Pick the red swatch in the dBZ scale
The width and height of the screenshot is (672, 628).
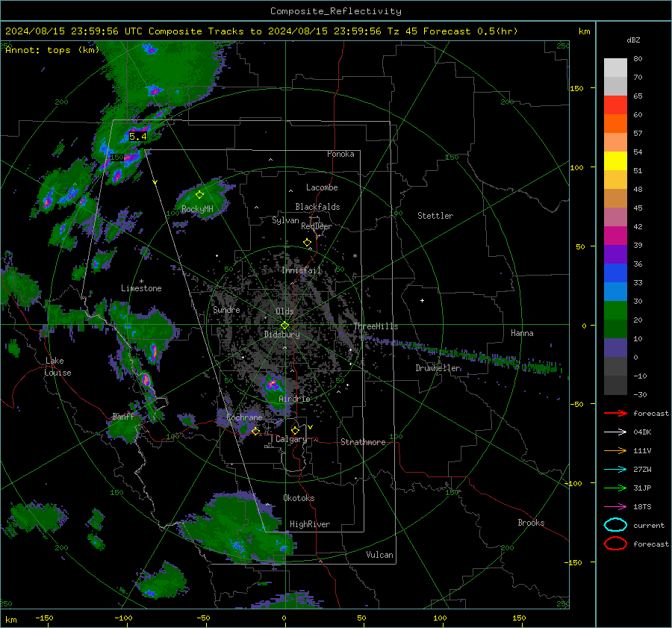[x=615, y=105]
